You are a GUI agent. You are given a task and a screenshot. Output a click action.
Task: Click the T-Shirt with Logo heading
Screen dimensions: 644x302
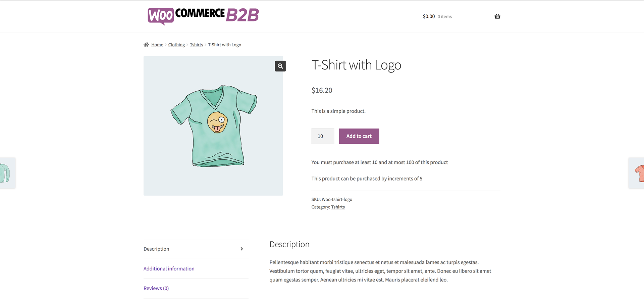pyautogui.click(x=356, y=65)
